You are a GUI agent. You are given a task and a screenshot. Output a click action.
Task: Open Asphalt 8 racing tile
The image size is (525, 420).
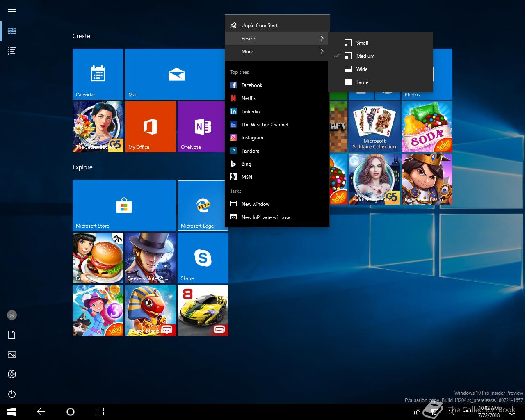203,310
